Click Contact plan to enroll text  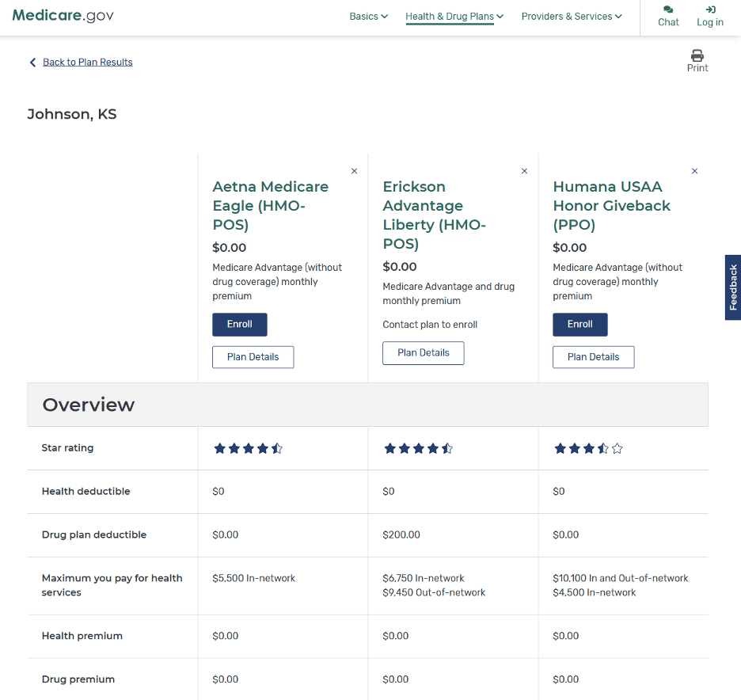coord(430,324)
